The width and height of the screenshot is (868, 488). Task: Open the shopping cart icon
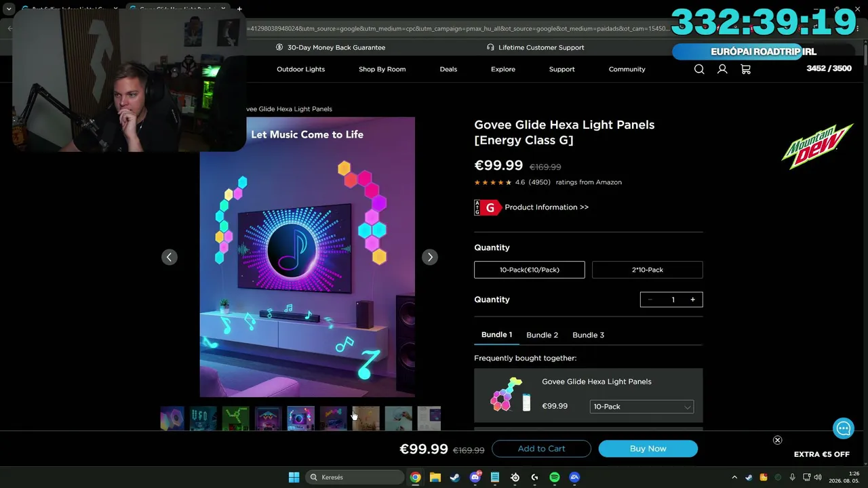745,69
